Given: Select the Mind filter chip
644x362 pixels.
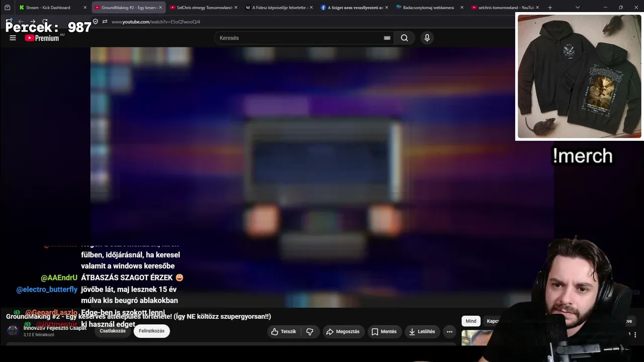Looking at the screenshot, I should (x=471, y=321).
